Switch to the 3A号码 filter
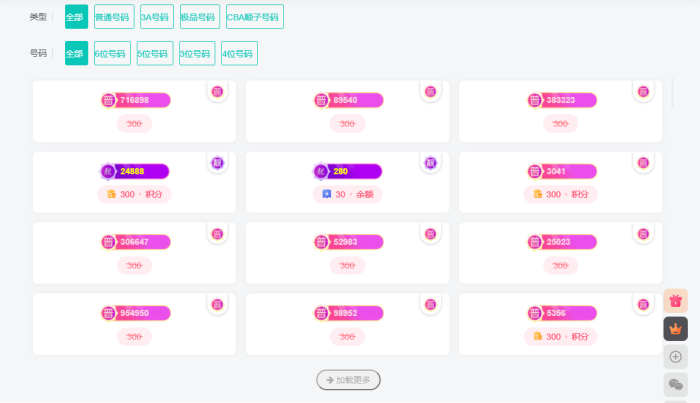Screen dimensions: 700x403 coord(155,17)
